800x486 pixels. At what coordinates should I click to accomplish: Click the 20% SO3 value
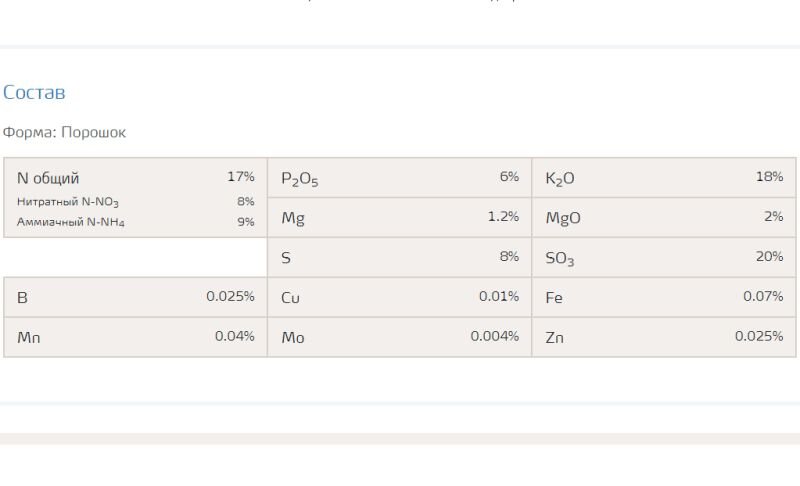pos(769,256)
